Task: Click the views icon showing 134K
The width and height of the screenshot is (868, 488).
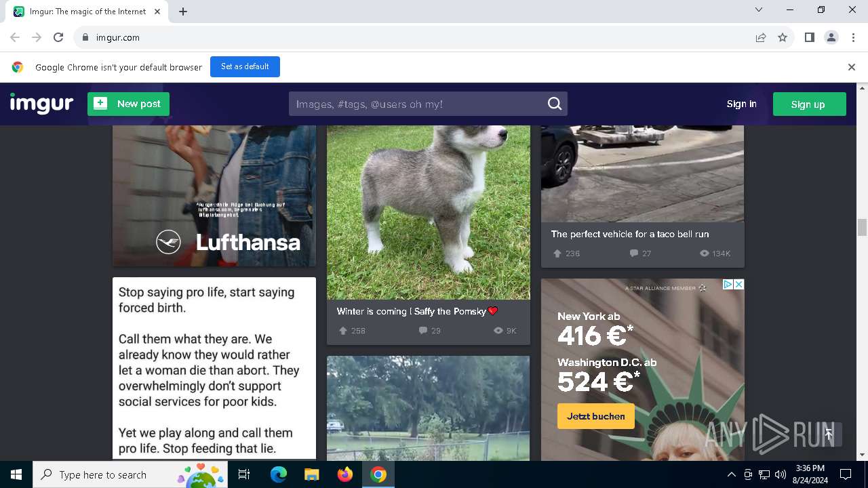Action: point(704,253)
